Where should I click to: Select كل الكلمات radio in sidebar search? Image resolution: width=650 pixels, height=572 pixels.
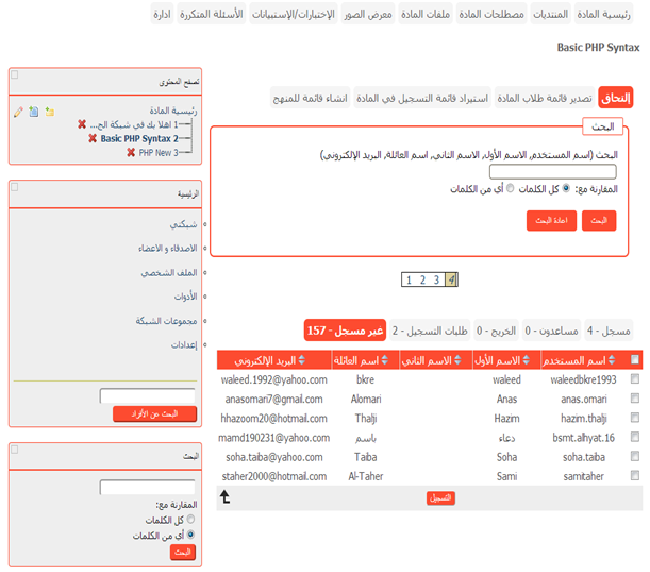click(191, 519)
